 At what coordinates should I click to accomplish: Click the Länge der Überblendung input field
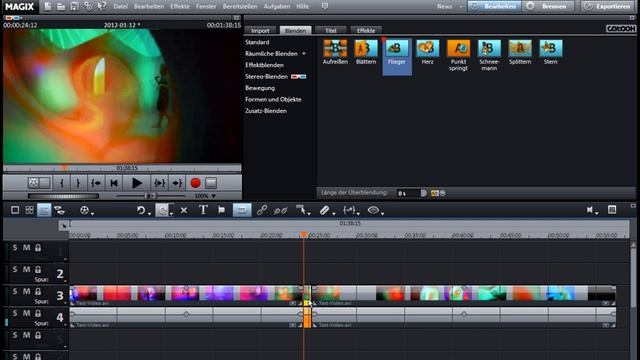408,193
